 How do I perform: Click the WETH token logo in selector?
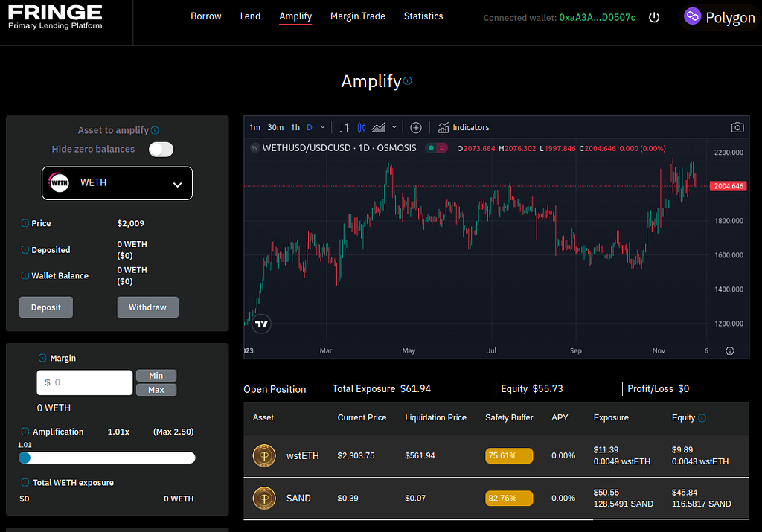click(60, 183)
